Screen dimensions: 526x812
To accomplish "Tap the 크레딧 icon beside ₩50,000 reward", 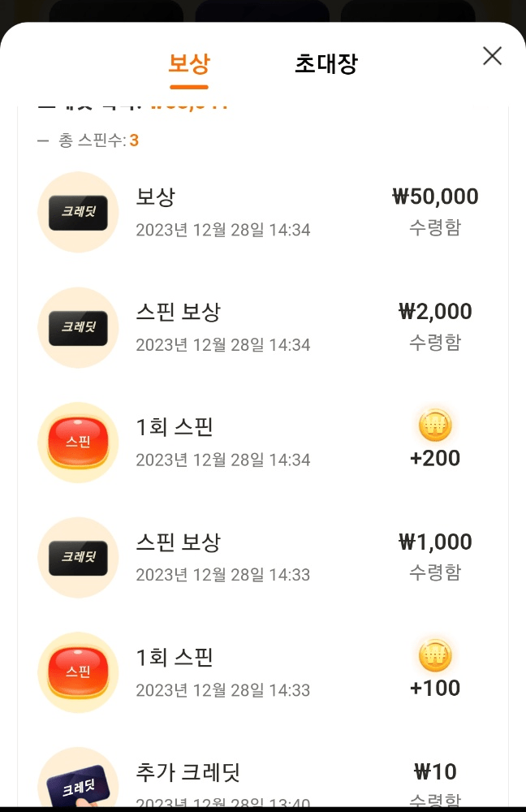I will click(78, 212).
